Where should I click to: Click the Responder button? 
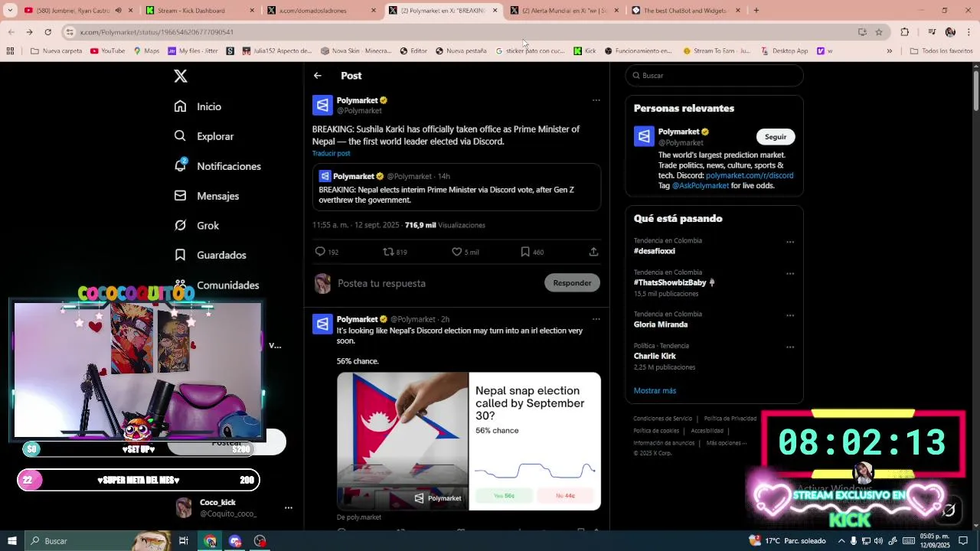(x=572, y=283)
